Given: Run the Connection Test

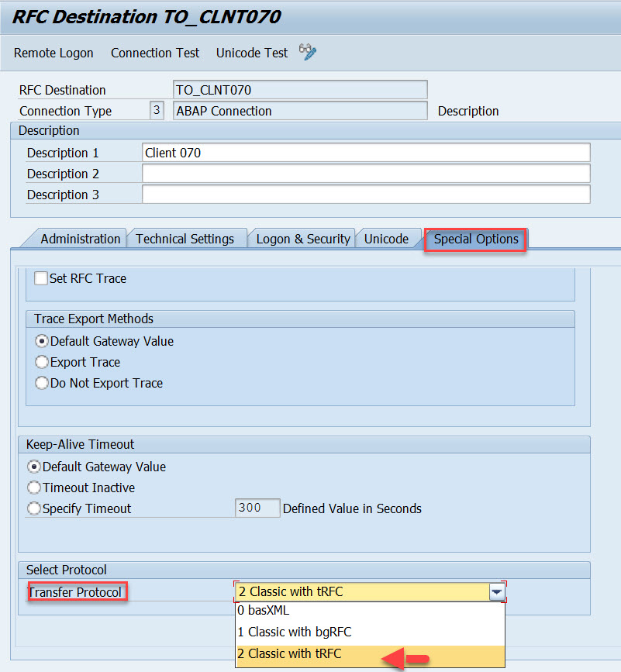Looking at the screenshot, I should (155, 53).
